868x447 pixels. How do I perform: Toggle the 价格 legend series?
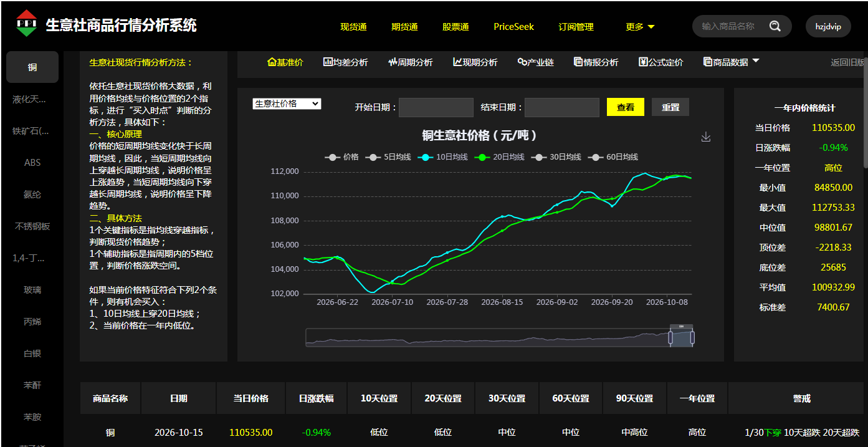click(341, 157)
